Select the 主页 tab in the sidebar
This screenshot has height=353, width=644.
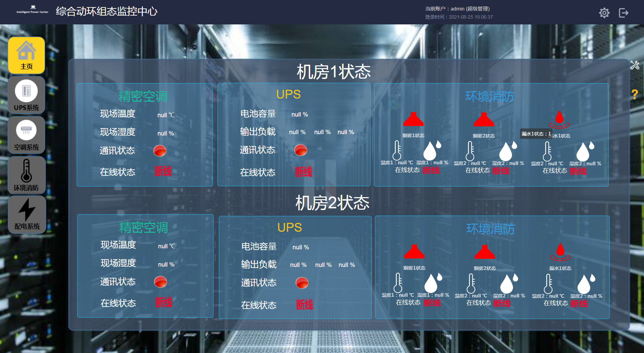[x=26, y=55]
